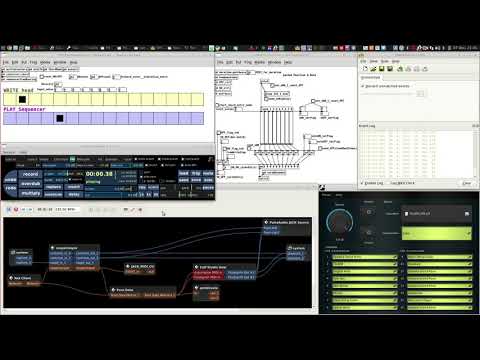
Task: Open File menu in left Pd window
Action: [6, 62]
